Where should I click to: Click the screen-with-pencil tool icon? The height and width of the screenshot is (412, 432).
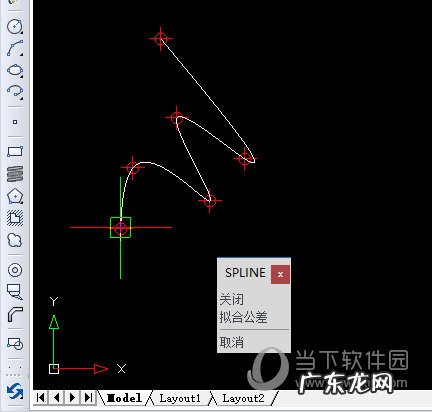coord(15,291)
